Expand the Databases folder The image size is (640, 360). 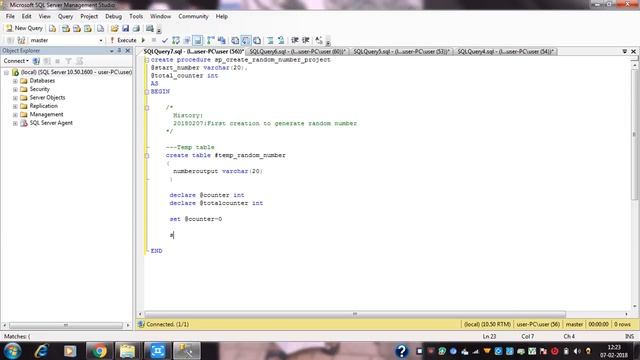[15, 81]
